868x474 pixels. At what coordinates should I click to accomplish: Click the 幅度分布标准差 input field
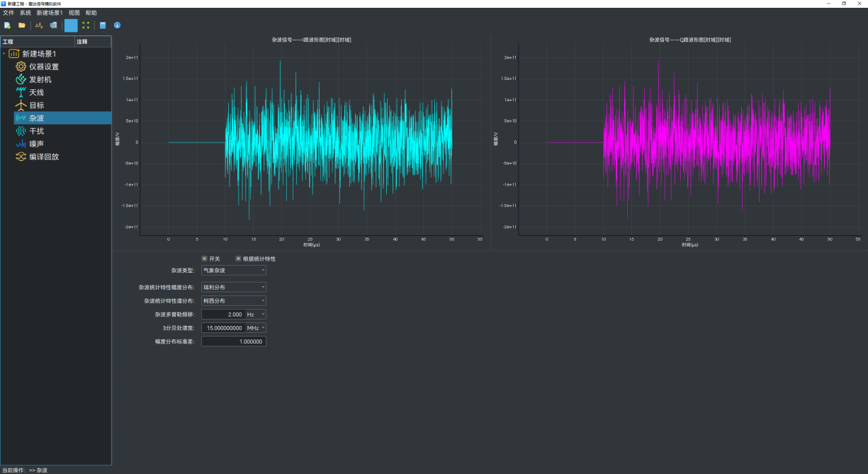(x=233, y=342)
